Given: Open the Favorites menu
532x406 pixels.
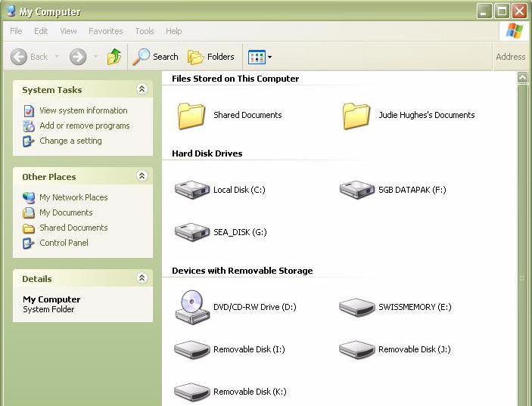Looking at the screenshot, I should [105, 31].
